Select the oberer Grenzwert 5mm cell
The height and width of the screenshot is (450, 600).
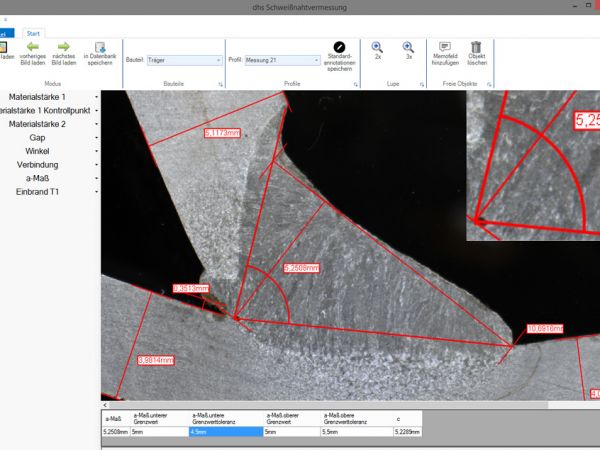click(x=292, y=432)
